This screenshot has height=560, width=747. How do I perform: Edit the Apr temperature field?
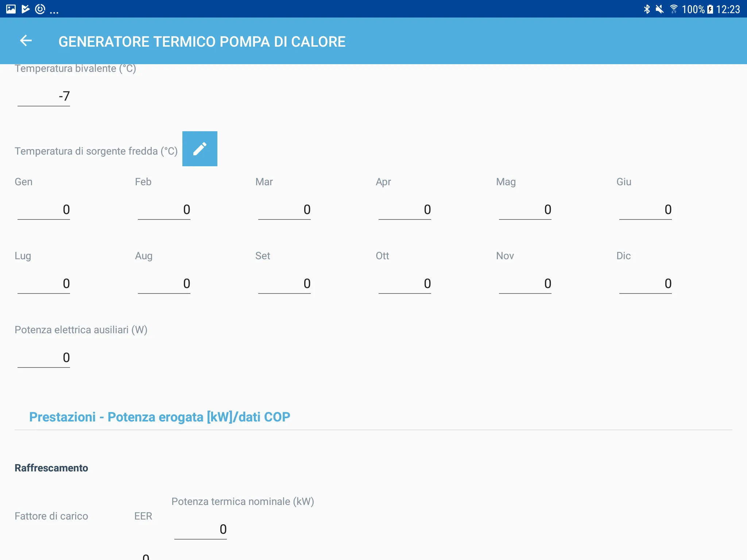(x=405, y=210)
